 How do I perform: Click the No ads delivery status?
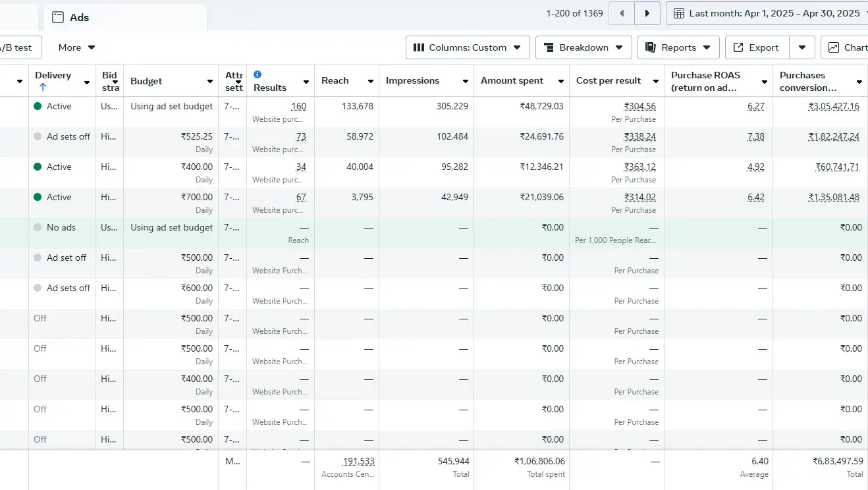(61, 227)
